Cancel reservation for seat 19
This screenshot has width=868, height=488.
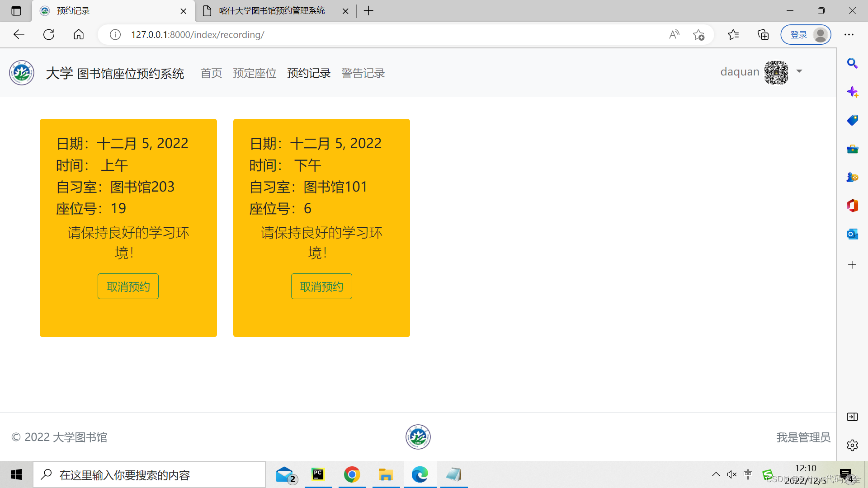point(128,286)
